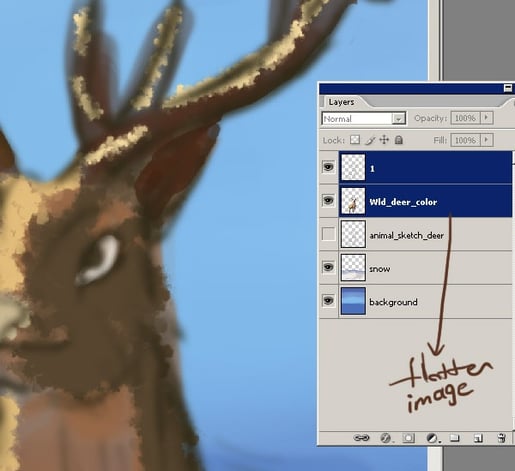Screen dimensions: 515x471
Task: Click the Wld_deer_color layer thumbnail
Action: tap(353, 201)
